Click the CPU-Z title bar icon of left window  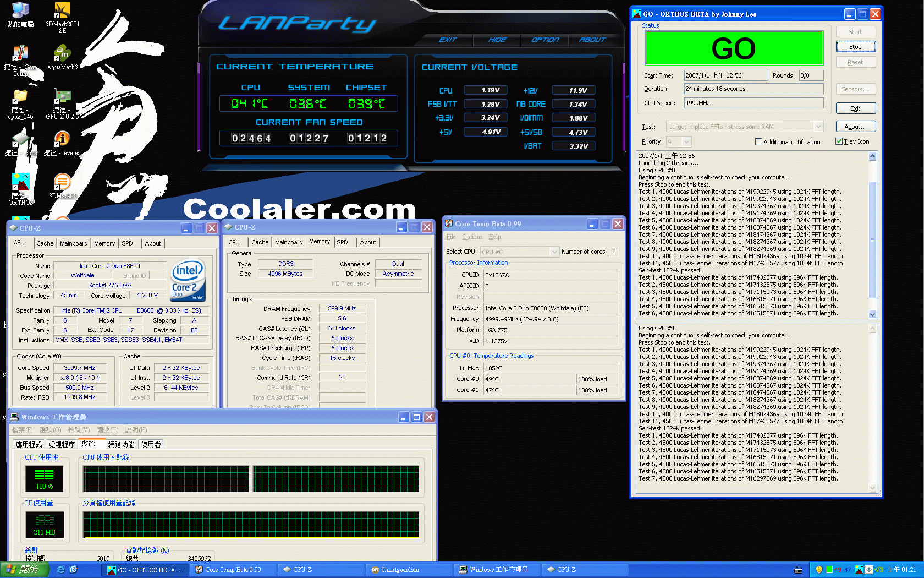click(x=14, y=228)
